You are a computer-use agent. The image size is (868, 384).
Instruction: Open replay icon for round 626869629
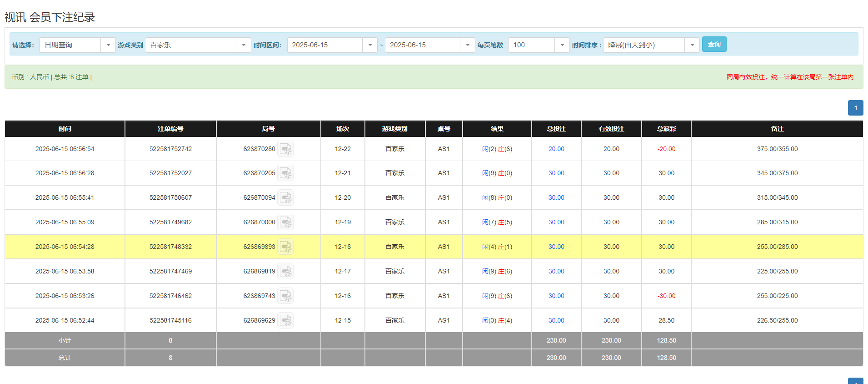click(x=285, y=321)
